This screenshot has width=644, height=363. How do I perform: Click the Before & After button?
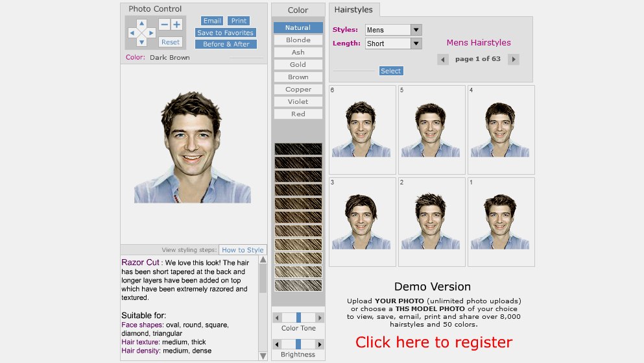point(226,44)
